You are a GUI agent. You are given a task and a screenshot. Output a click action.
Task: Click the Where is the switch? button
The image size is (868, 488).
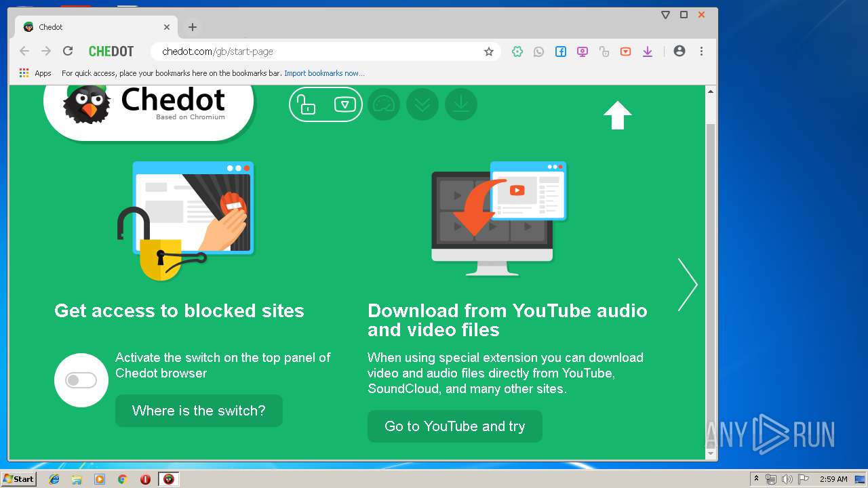[199, 411]
